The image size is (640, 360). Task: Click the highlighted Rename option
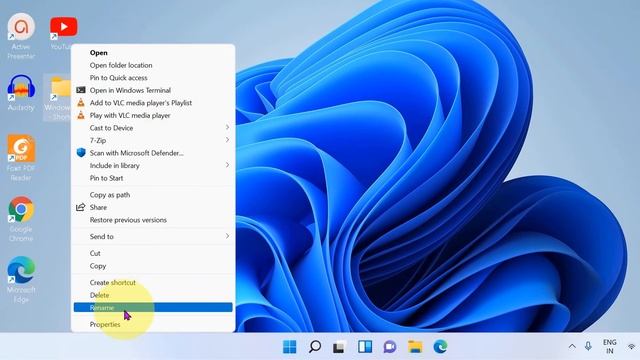click(x=153, y=307)
